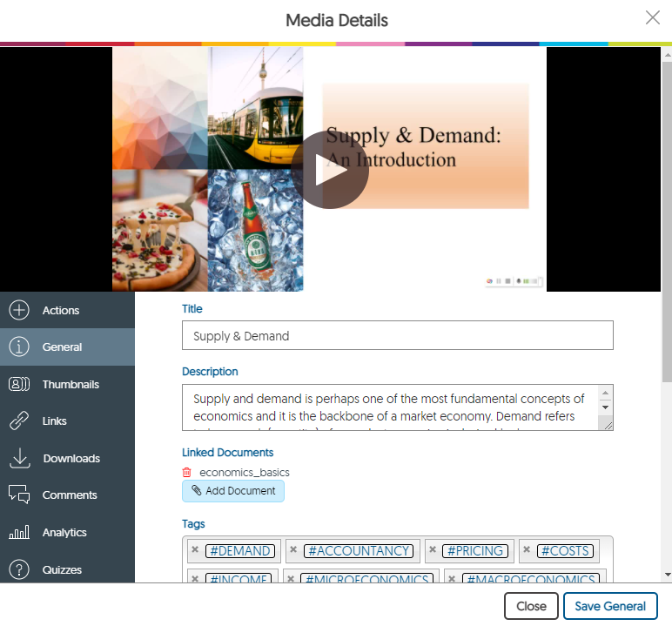Image resolution: width=672 pixels, height=626 pixels.
Task: Click the main vertical scrollbar thumb
Action: (x=667, y=221)
